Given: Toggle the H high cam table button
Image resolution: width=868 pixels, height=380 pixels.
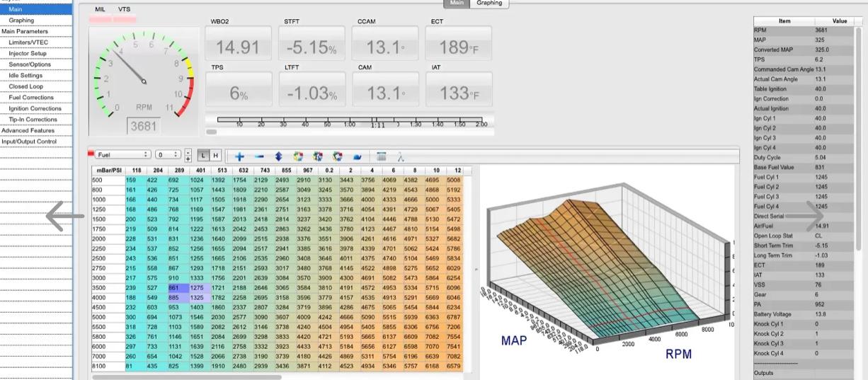Looking at the screenshot, I should (x=215, y=155).
